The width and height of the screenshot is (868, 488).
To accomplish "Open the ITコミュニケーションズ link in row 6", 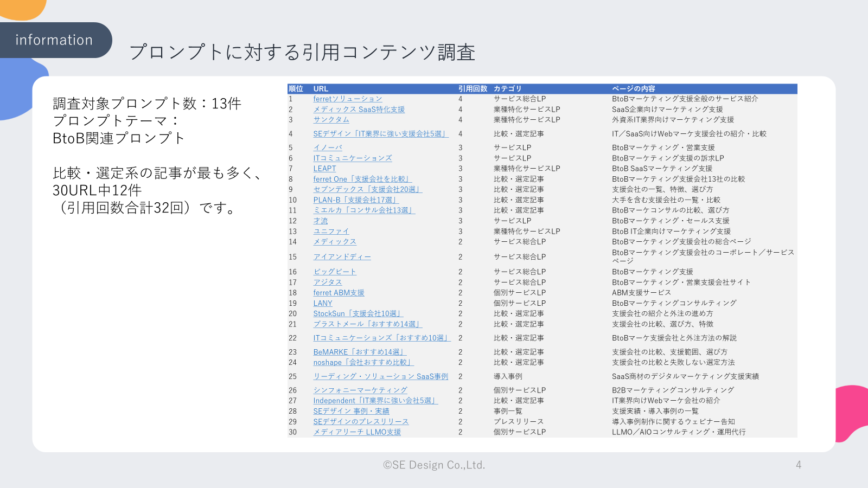I will tap(353, 158).
